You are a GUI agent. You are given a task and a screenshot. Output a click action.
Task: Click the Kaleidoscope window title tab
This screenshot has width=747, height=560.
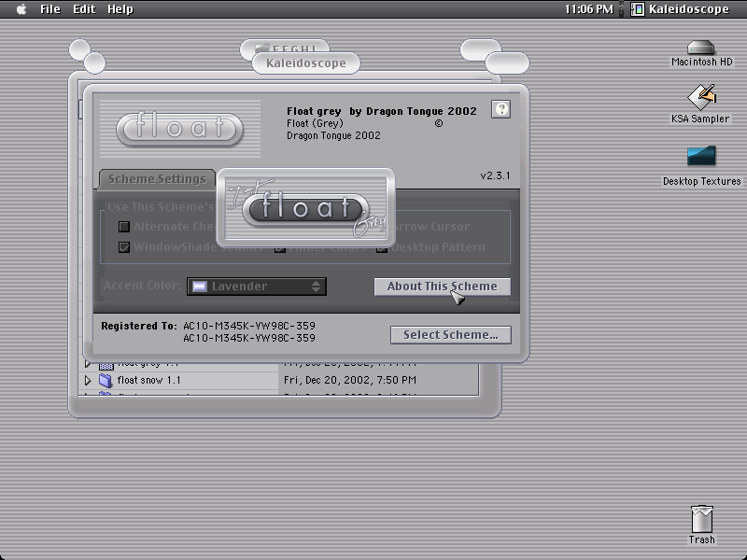click(x=306, y=63)
